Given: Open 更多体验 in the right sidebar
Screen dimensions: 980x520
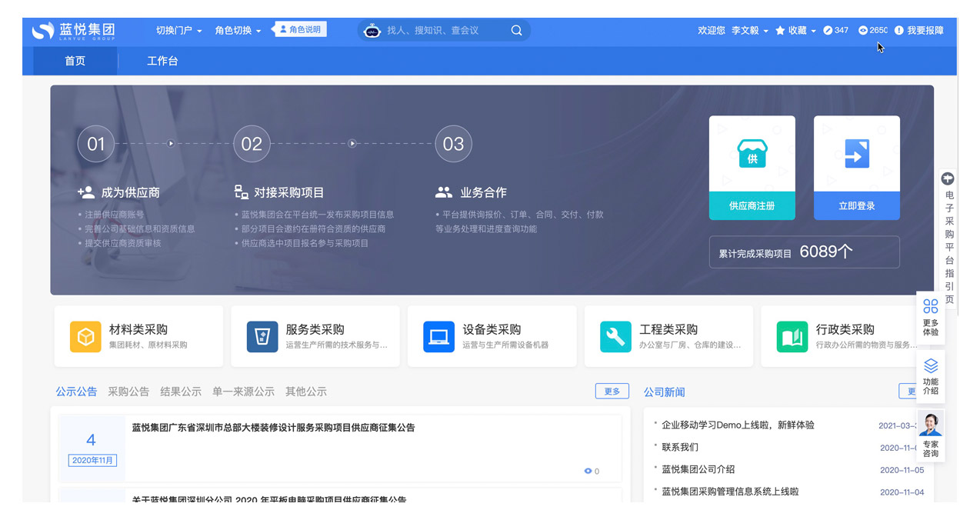Looking at the screenshot, I should [931, 317].
